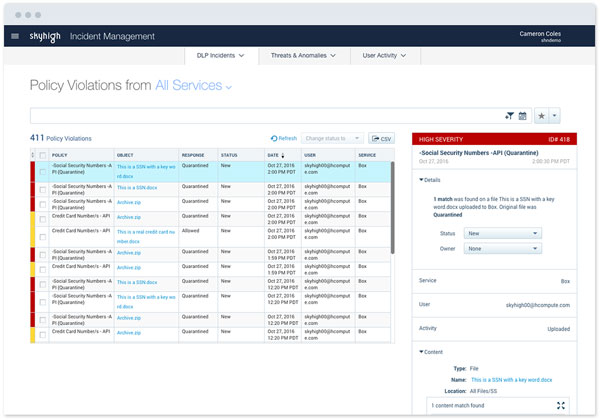Screen dimensions: 600x420
Task: Tick checkbox for first Social Security Numbers row
Action: pos(42,170)
